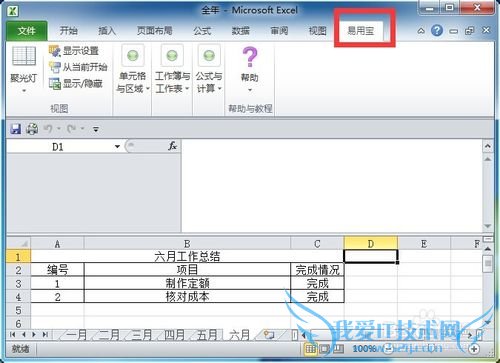Switch to the 开始 tab

pos(69,31)
